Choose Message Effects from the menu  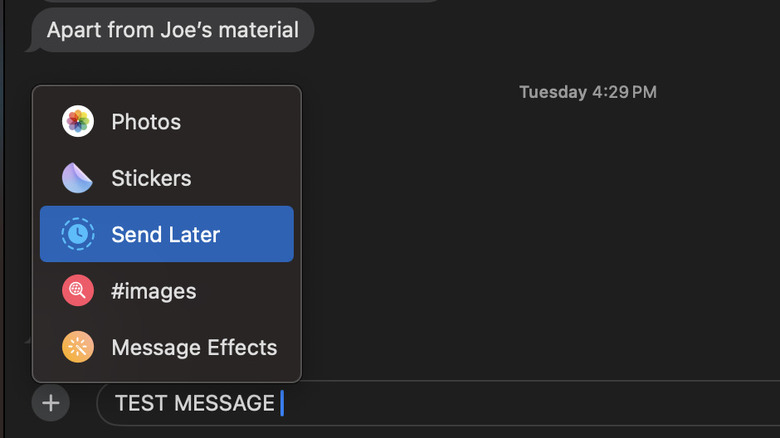194,348
